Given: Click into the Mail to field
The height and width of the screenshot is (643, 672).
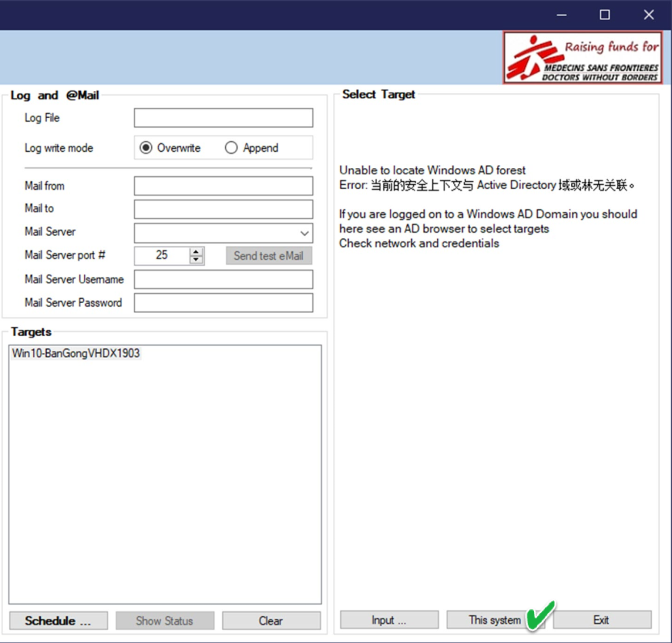Looking at the screenshot, I should (223, 209).
